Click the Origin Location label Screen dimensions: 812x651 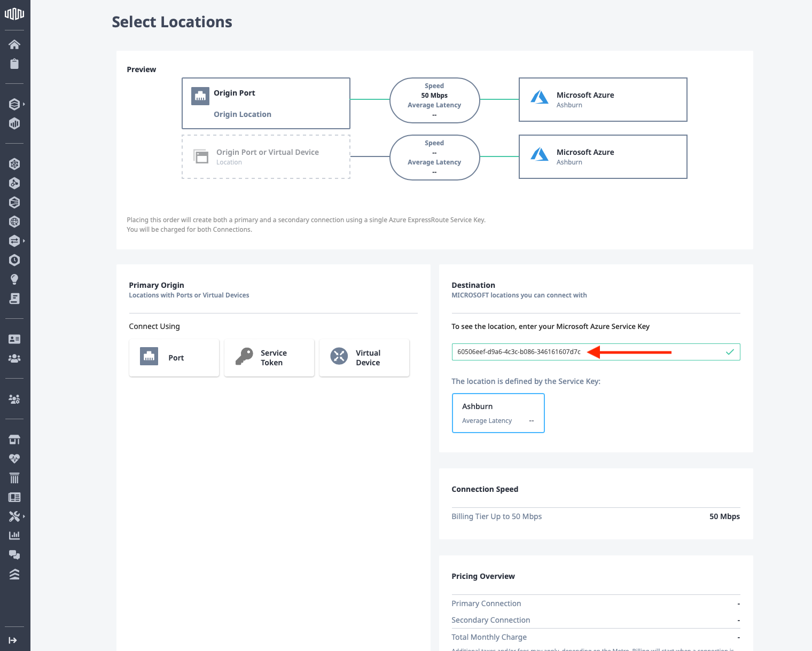coord(243,114)
